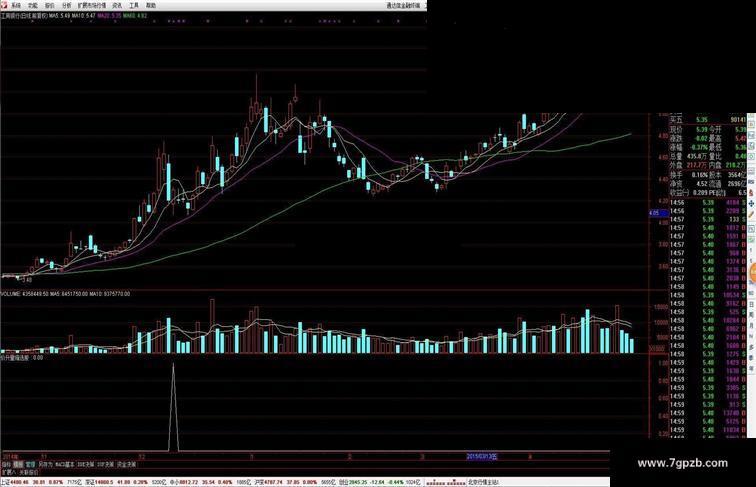Click the 外盘 217.7万 value

point(698,165)
